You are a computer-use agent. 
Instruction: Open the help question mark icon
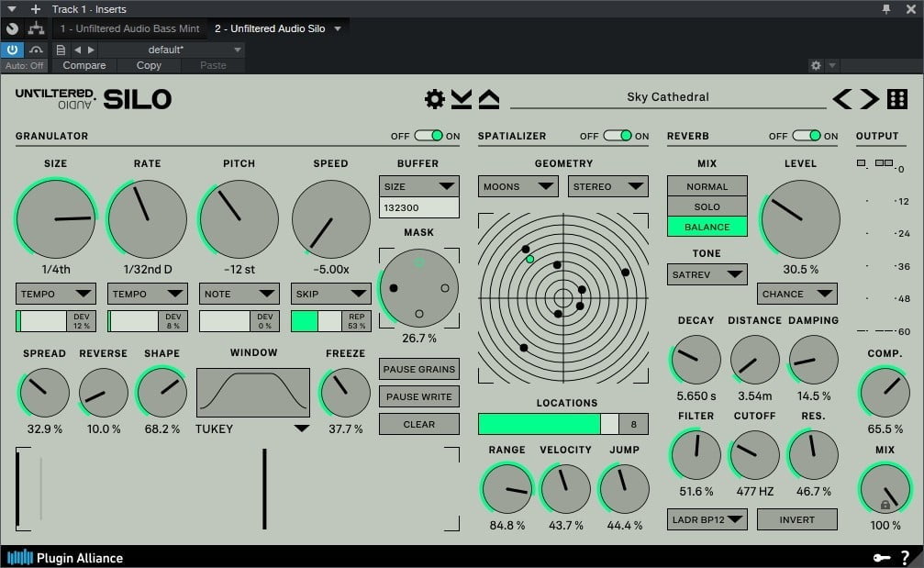[x=905, y=557]
